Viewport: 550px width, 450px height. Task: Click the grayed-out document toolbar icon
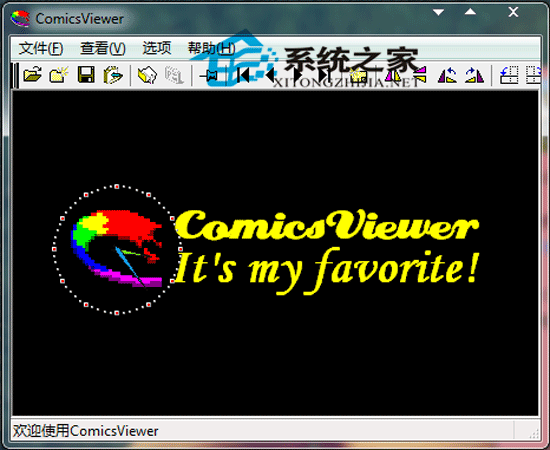pyautogui.click(x=174, y=75)
